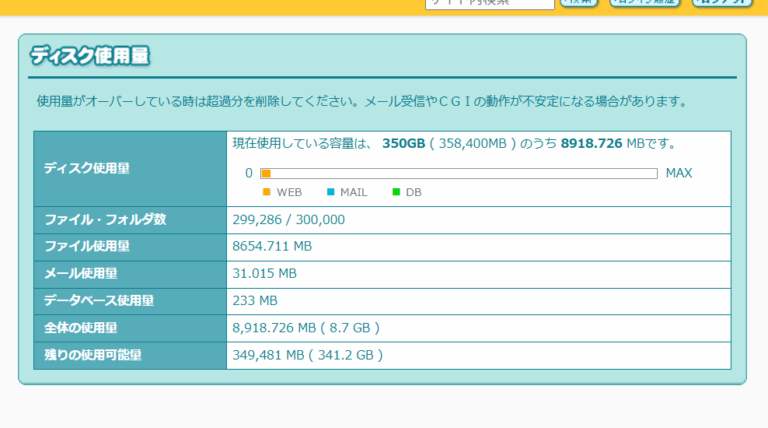Click the disk usage progress bar
768x428 pixels.
coord(459,173)
